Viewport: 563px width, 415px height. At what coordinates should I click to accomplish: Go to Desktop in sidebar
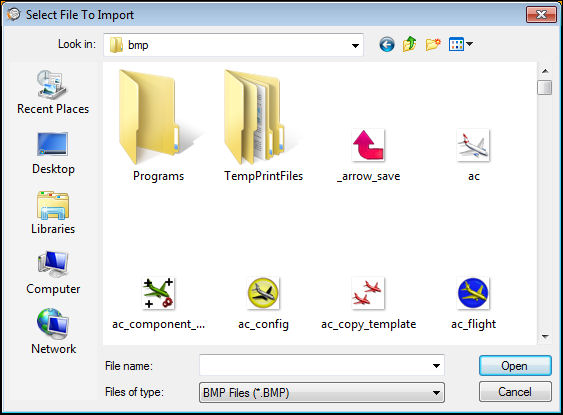(x=53, y=153)
